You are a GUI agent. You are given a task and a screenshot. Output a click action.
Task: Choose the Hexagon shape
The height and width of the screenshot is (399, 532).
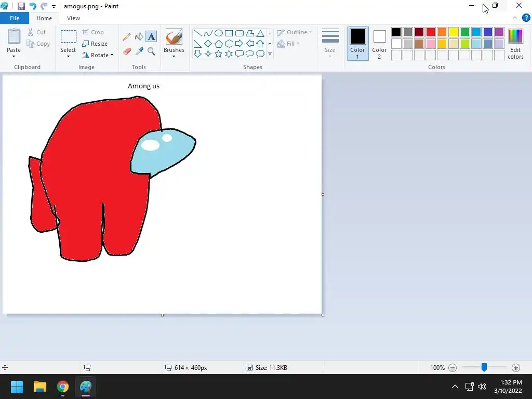(229, 44)
